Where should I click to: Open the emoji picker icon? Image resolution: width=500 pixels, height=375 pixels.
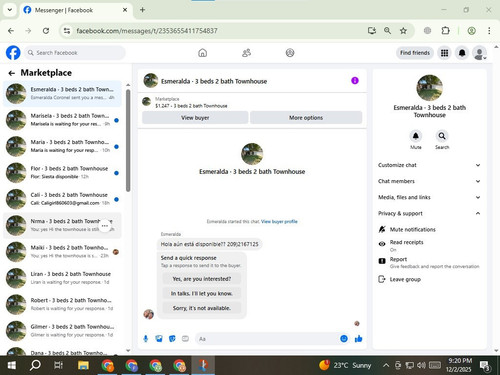[344, 339]
